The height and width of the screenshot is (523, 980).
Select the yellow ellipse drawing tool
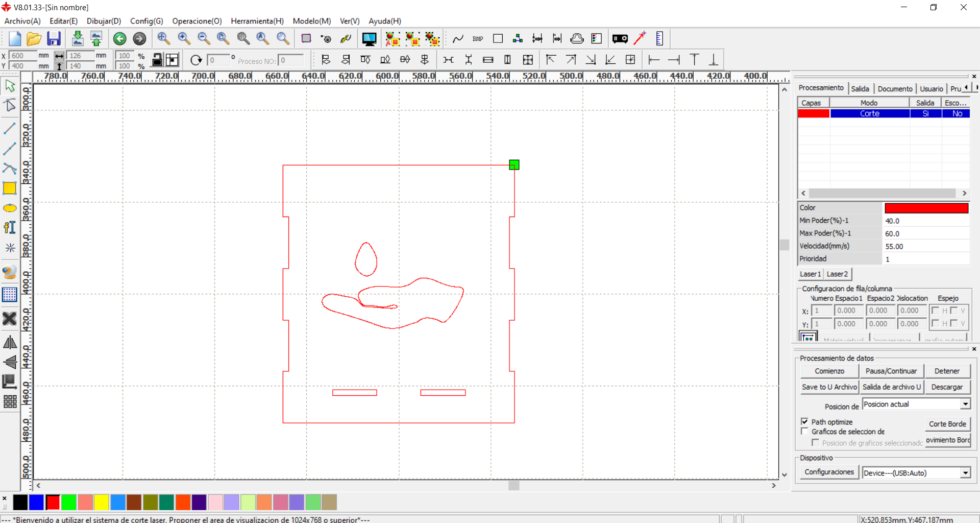[10, 208]
